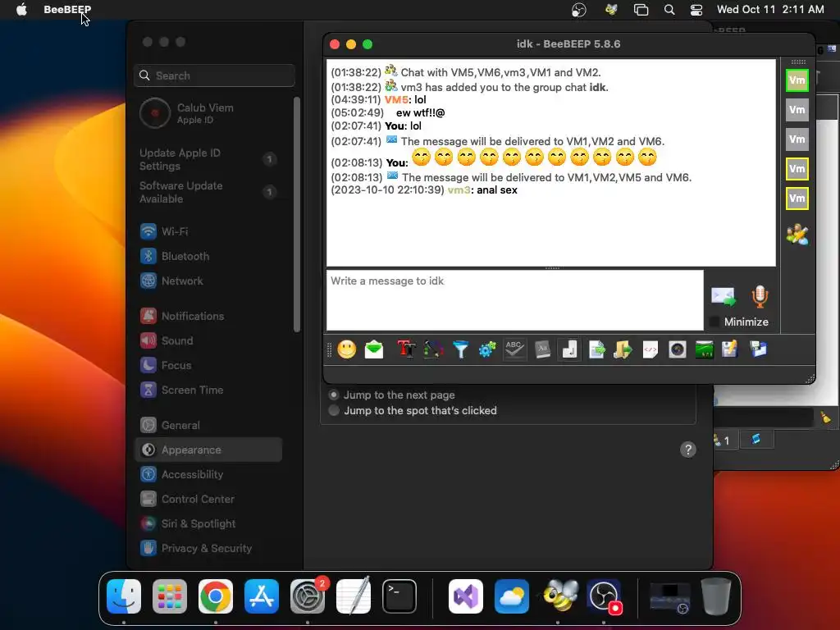Open Software Update Available notice
840x630 pixels.
point(208,192)
